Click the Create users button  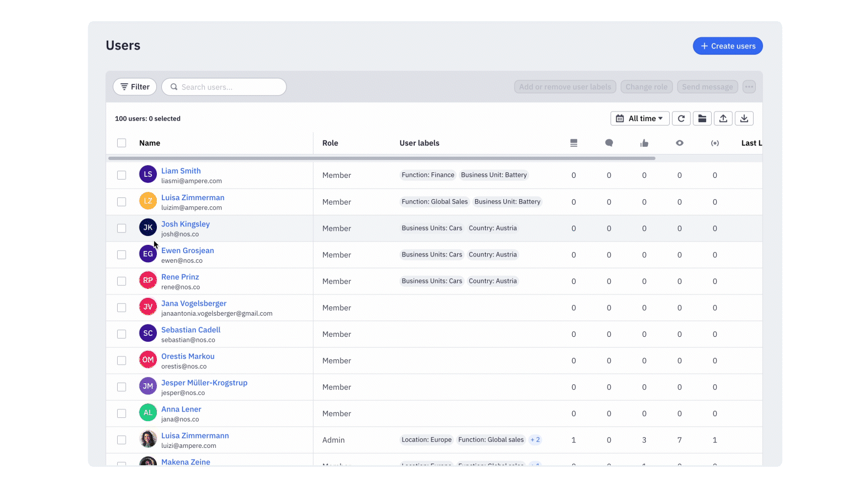[x=727, y=46]
